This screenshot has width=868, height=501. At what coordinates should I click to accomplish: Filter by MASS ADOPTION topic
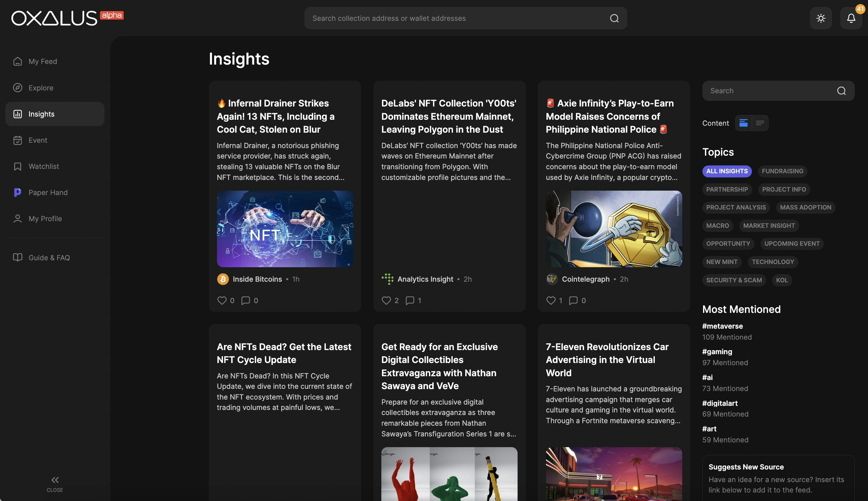coord(805,207)
